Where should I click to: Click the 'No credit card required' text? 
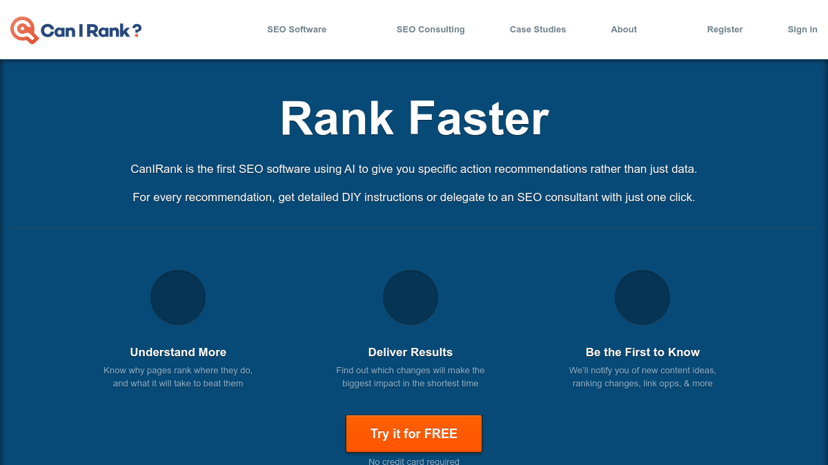414,461
